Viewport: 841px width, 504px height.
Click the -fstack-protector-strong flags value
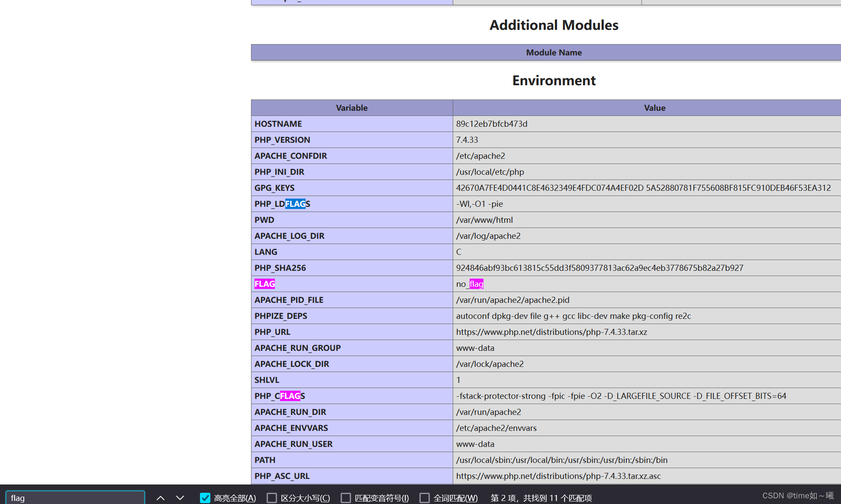(x=621, y=396)
